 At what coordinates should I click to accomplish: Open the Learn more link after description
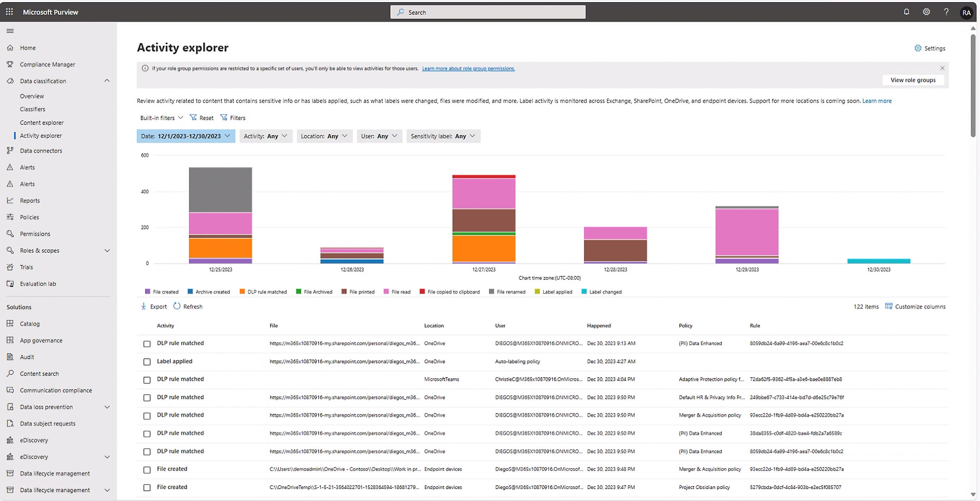(x=877, y=101)
